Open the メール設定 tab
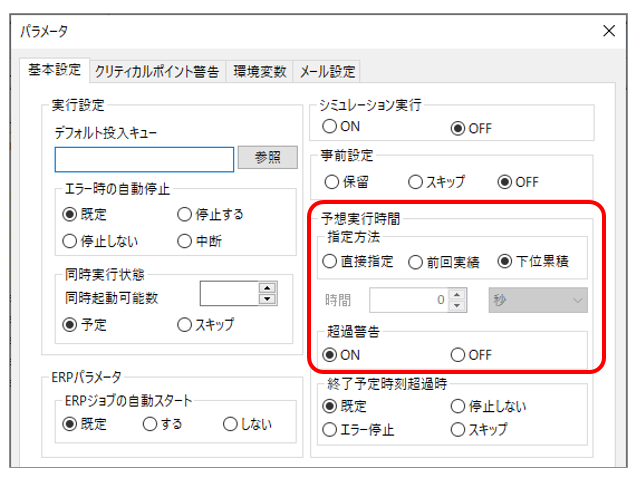Image resolution: width=641 pixels, height=481 pixels. (x=329, y=71)
